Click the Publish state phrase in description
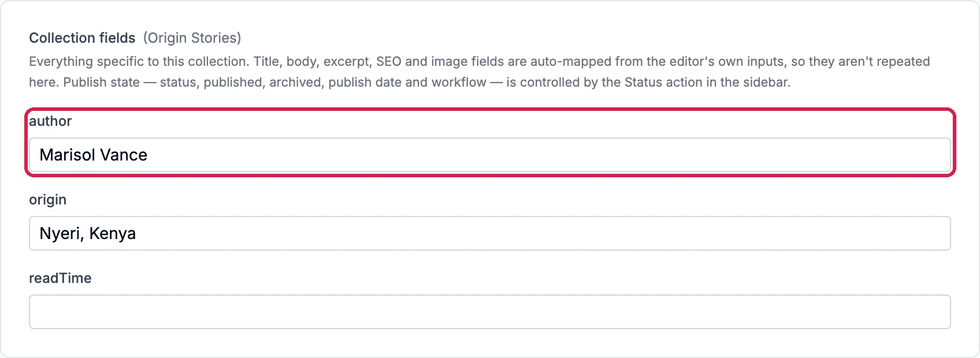The image size is (980, 358). [102, 82]
